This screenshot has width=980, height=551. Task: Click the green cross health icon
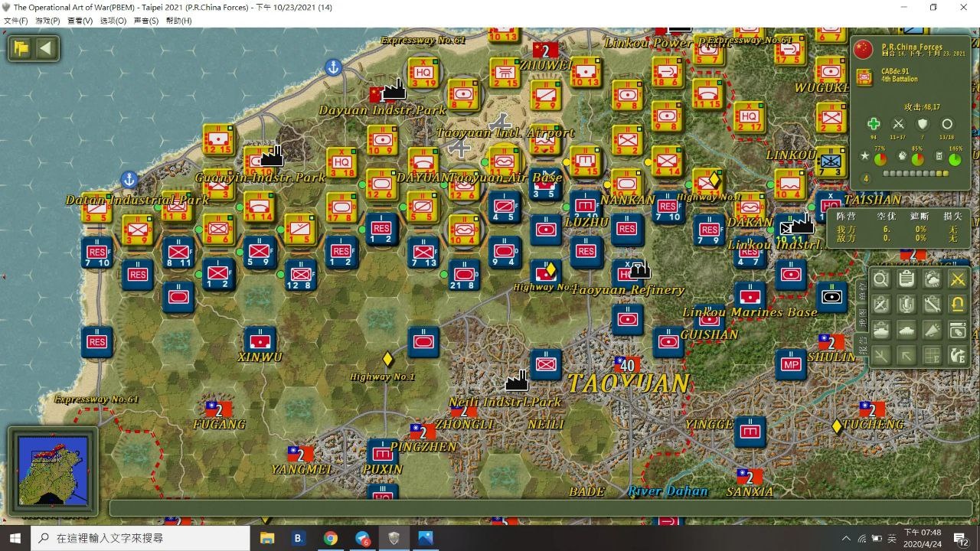pos(874,124)
